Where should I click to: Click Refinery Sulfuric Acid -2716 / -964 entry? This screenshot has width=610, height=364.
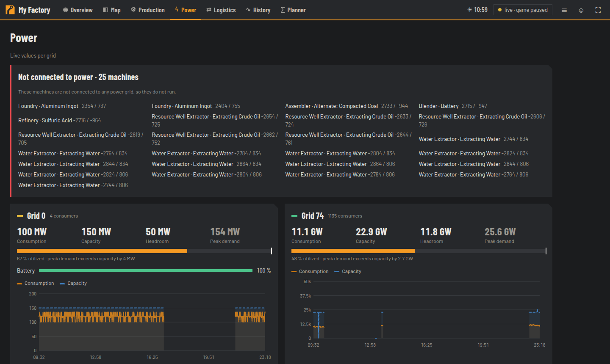tap(60, 121)
